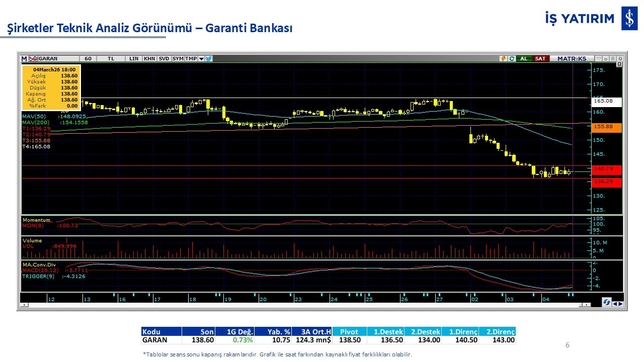Click the lightning bolt quick-order icon
The width and height of the screenshot is (644, 362).
tap(503, 58)
